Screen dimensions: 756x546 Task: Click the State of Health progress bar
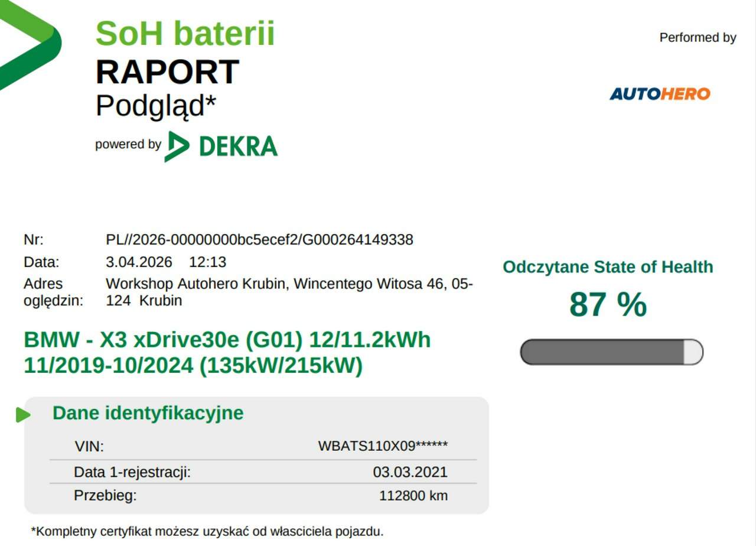611,352
